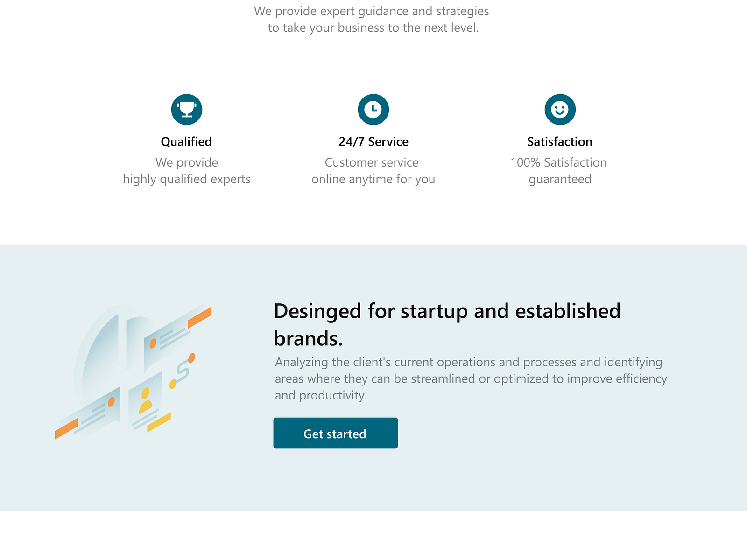Select the user avatar card in the illustration
The image size is (747, 560).
(x=147, y=401)
